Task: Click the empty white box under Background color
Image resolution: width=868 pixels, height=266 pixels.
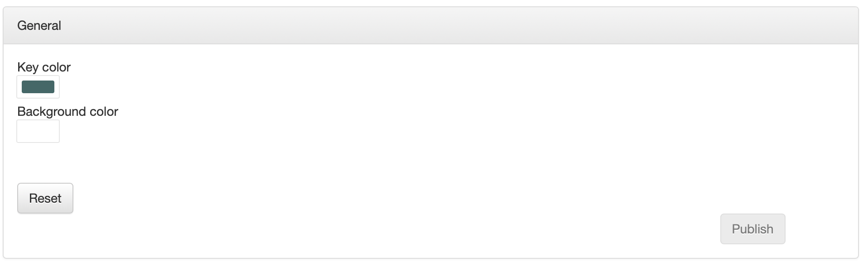Action: point(38,131)
